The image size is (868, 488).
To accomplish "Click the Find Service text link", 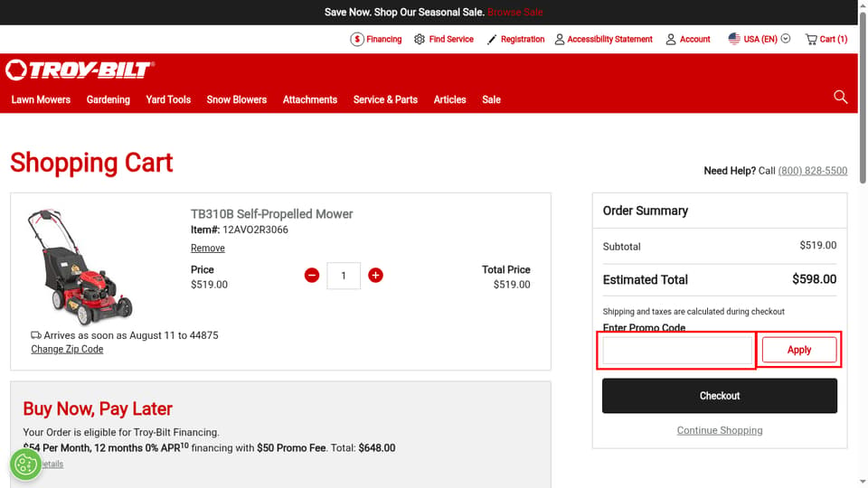I will pos(451,39).
